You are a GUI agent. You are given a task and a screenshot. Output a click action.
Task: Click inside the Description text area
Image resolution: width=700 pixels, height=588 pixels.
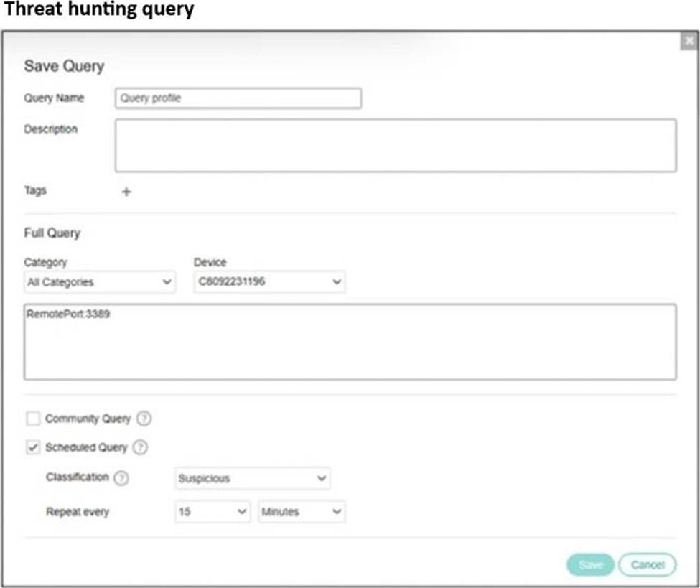(x=395, y=145)
